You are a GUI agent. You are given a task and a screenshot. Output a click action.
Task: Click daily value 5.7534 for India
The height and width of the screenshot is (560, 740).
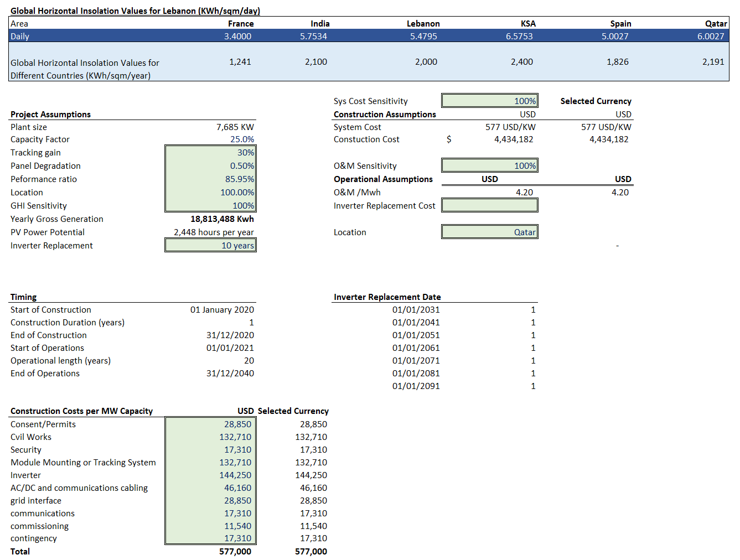(313, 36)
